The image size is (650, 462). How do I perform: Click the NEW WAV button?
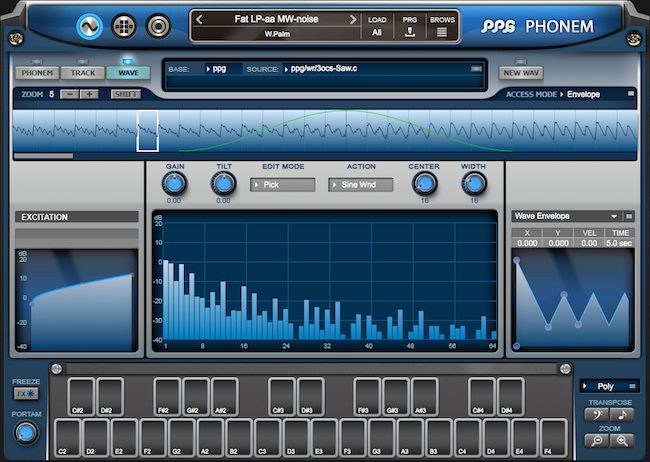pyautogui.click(x=521, y=73)
